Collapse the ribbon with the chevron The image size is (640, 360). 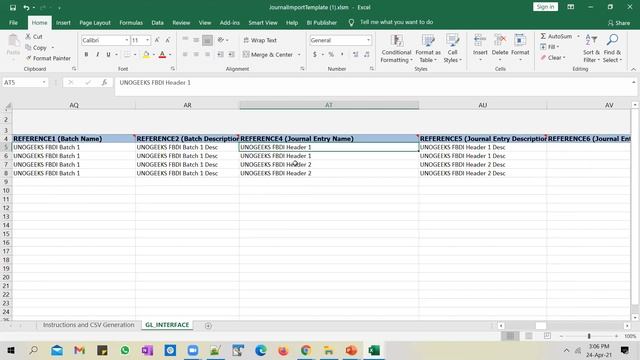pyautogui.click(x=633, y=69)
